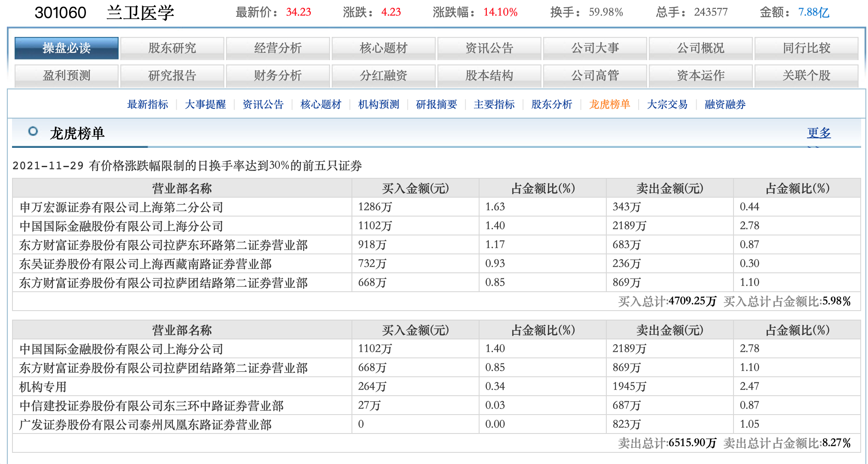Jump to 大事提醒 section link
The image size is (868, 464).
coord(205,104)
